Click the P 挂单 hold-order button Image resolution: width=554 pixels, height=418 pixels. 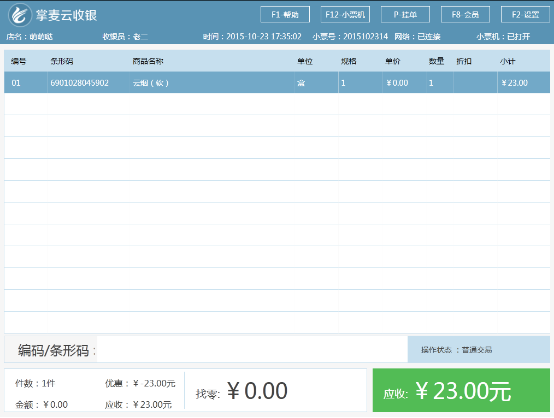tap(405, 14)
